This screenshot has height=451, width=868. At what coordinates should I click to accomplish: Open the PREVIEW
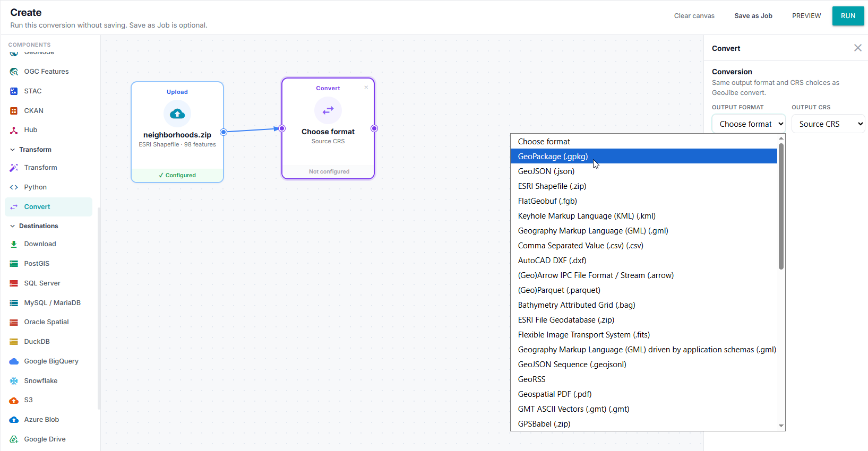tap(806, 16)
